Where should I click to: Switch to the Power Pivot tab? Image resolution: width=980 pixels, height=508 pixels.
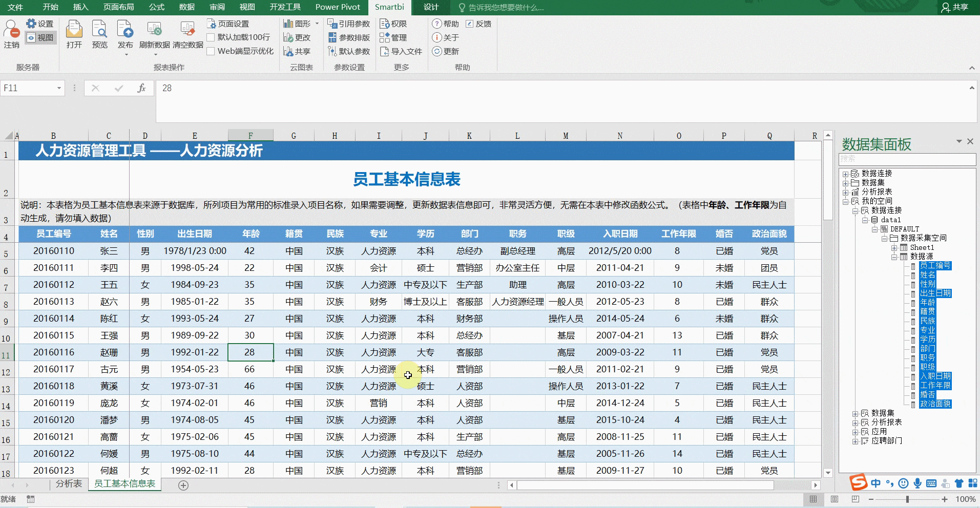pyautogui.click(x=338, y=7)
